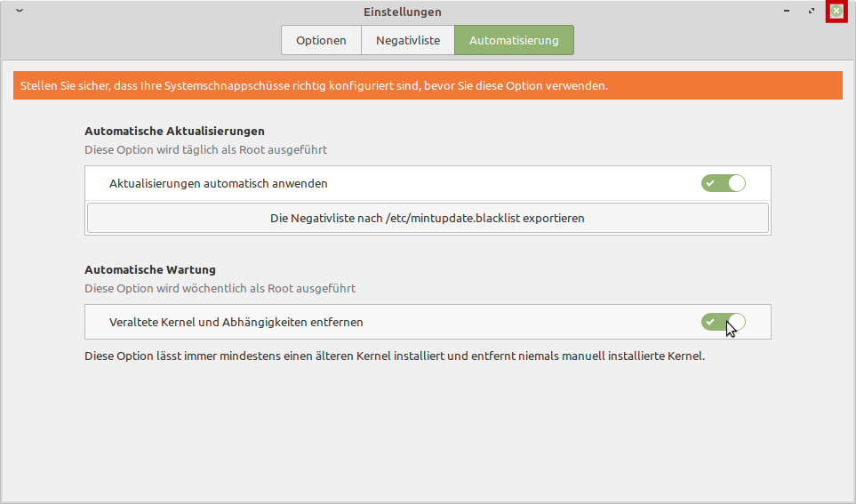Close the Einstellungen window
The height and width of the screenshot is (504, 856).
836,12
